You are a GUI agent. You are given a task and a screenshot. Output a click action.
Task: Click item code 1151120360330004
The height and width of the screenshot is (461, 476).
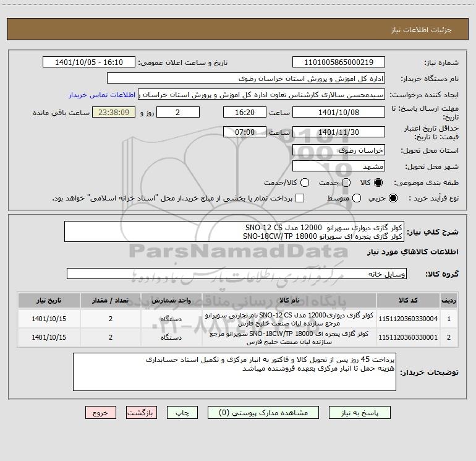408,319
